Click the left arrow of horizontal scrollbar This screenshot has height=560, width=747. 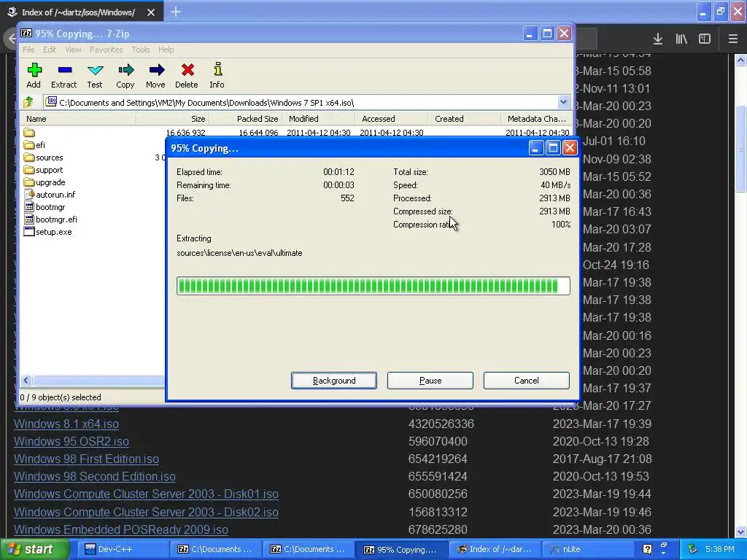click(26, 380)
